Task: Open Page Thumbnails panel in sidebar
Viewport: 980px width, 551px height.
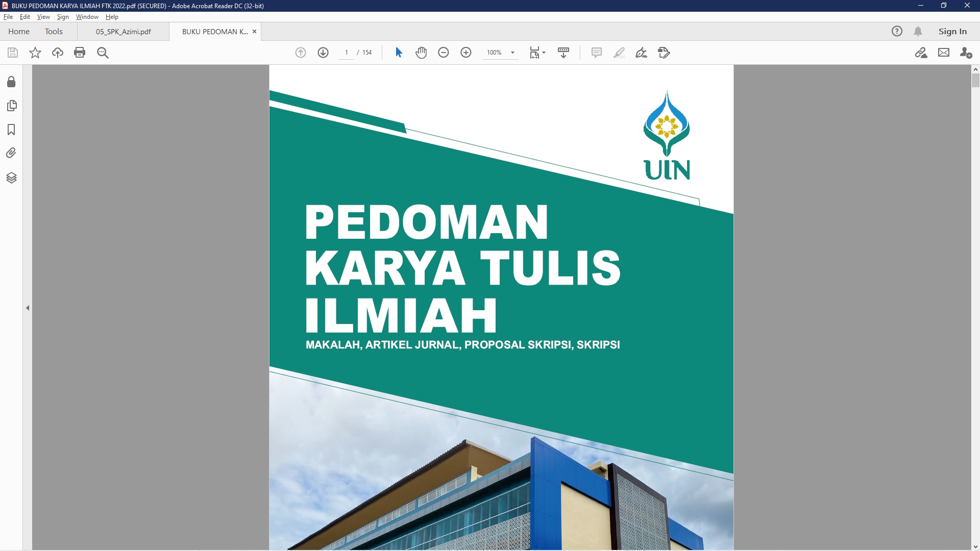Action: [x=11, y=106]
